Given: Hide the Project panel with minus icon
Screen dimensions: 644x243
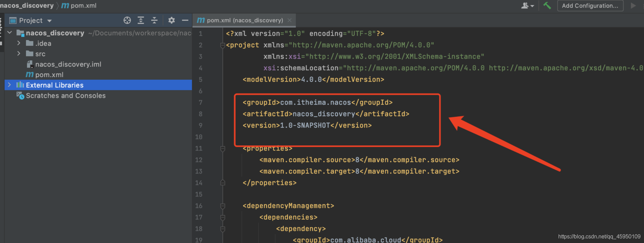Looking at the screenshot, I should [x=185, y=20].
